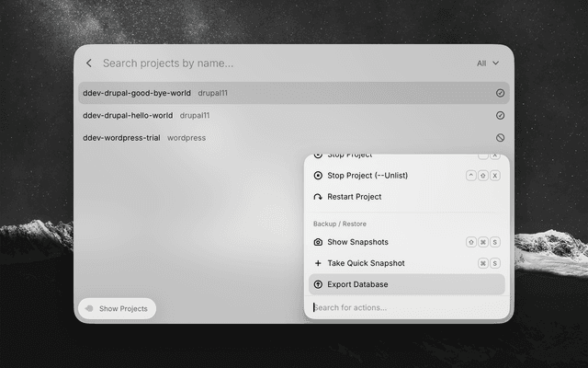Image resolution: width=588 pixels, height=368 pixels.
Task: Go back using the left arrow icon
Action: coord(89,63)
